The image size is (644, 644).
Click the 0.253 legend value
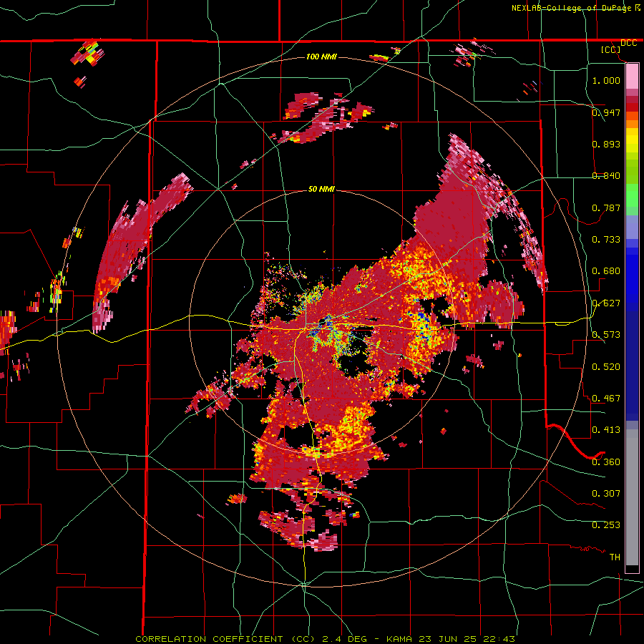pyautogui.click(x=606, y=525)
